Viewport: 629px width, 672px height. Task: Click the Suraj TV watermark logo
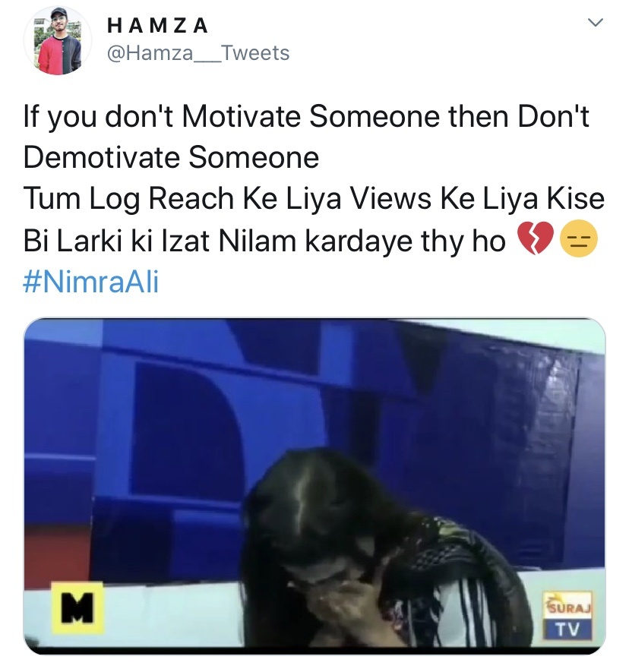(x=567, y=615)
